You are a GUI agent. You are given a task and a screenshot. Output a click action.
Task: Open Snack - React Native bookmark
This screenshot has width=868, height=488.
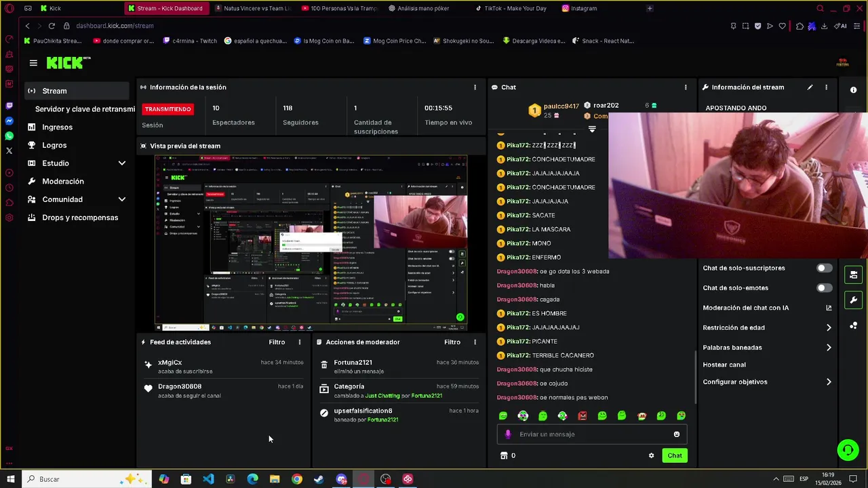pos(603,41)
